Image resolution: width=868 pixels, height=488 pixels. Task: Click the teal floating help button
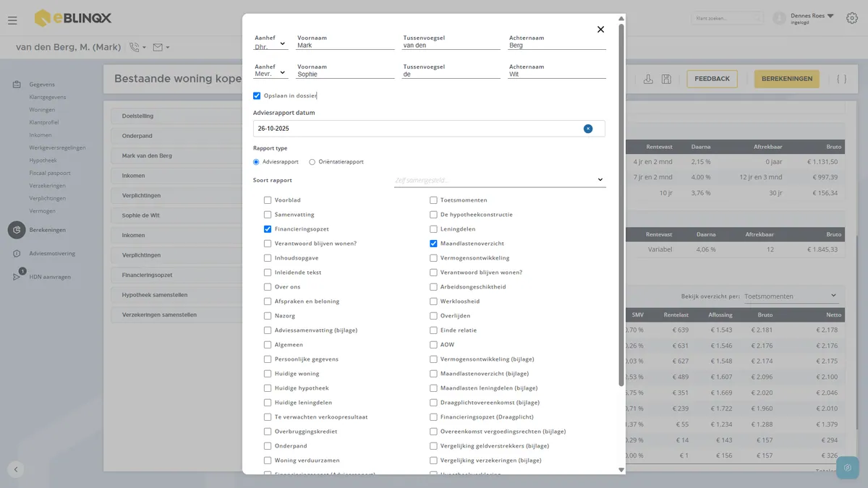pyautogui.click(x=847, y=468)
